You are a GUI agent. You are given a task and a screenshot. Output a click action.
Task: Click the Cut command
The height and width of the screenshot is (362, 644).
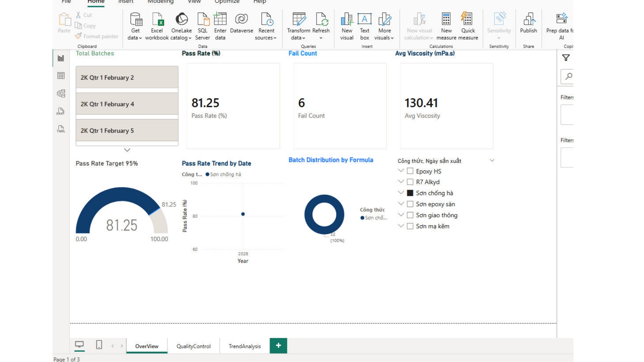pyautogui.click(x=84, y=15)
